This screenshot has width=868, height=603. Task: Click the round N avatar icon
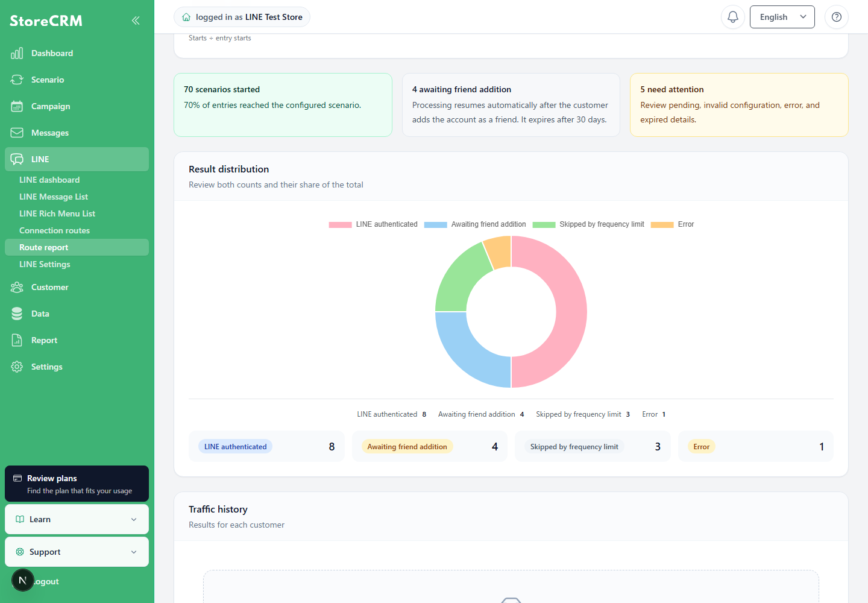[x=23, y=580]
